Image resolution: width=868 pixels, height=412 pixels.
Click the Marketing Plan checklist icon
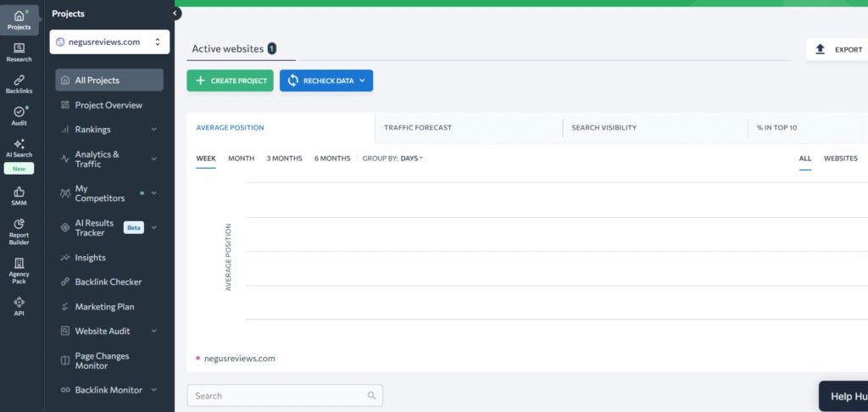point(64,306)
